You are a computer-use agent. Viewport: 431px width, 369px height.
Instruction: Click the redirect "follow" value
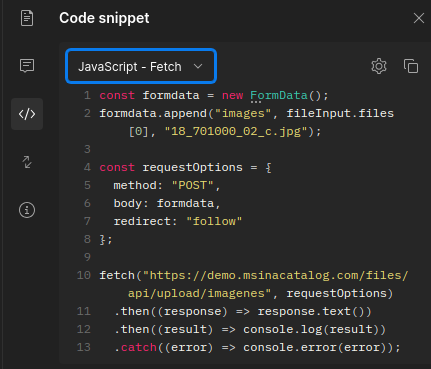pos(214,221)
